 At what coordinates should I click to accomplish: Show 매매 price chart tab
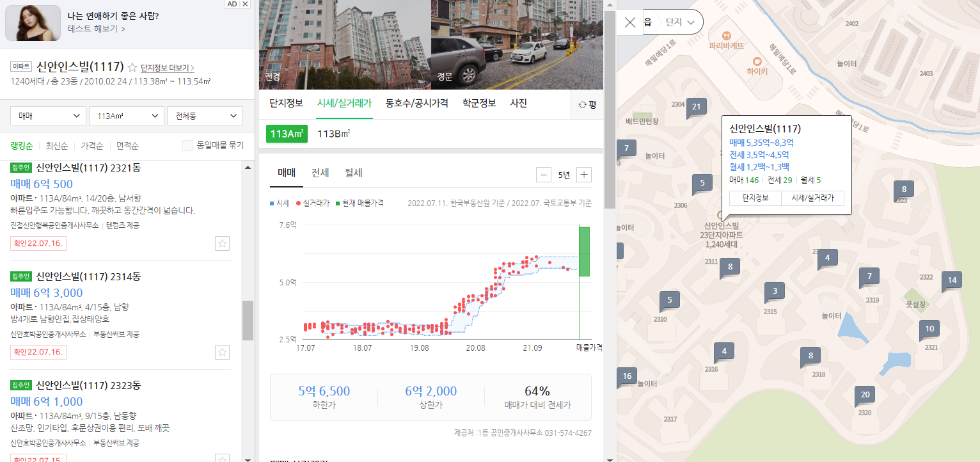click(x=287, y=173)
